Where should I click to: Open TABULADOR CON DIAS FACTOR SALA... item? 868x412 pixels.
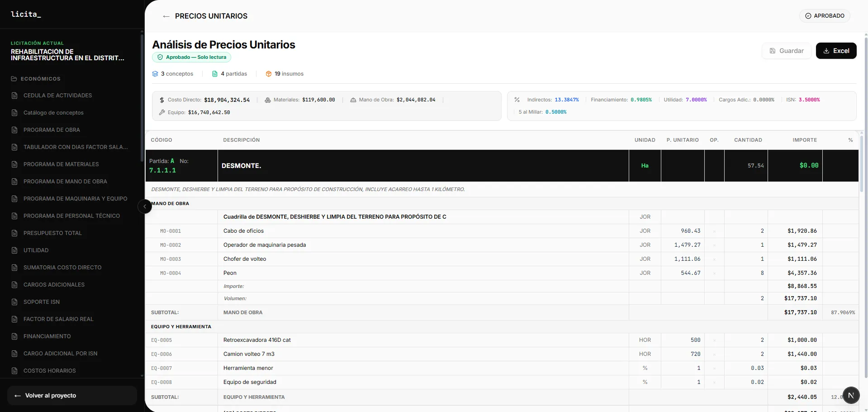coord(76,147)
